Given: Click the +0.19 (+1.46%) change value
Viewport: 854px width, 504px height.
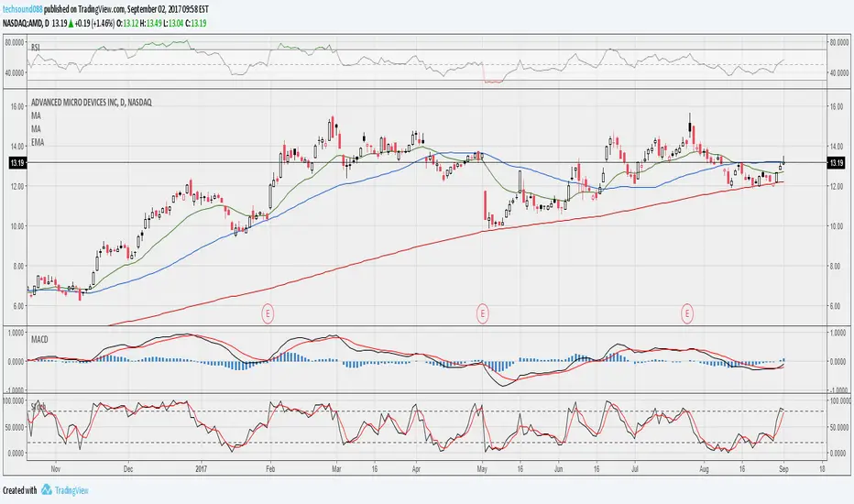Looking at the screenshot, I should 94,24.
